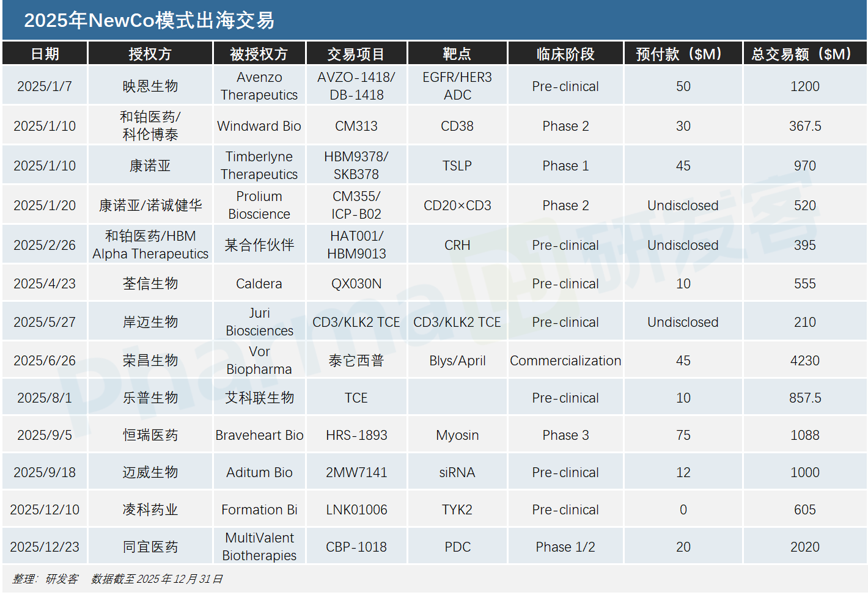Select the 4230 total deal value cell

click(804, 360)
